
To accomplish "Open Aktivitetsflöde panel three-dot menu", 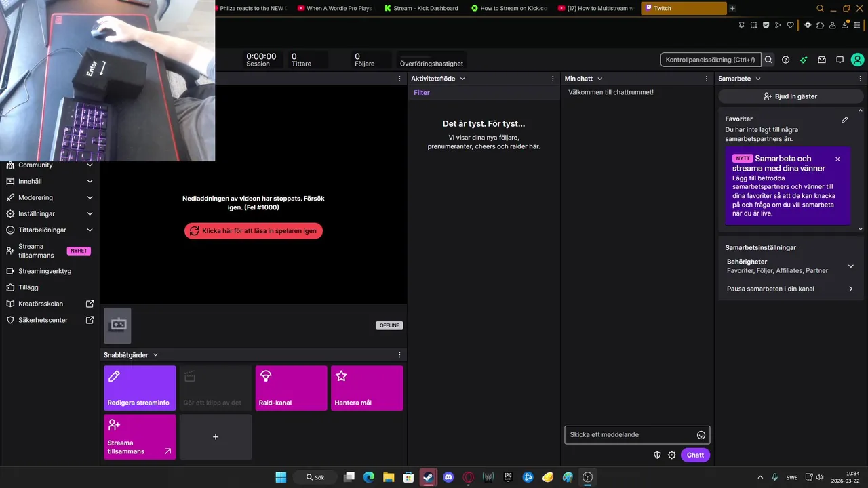I will (553, 79).
